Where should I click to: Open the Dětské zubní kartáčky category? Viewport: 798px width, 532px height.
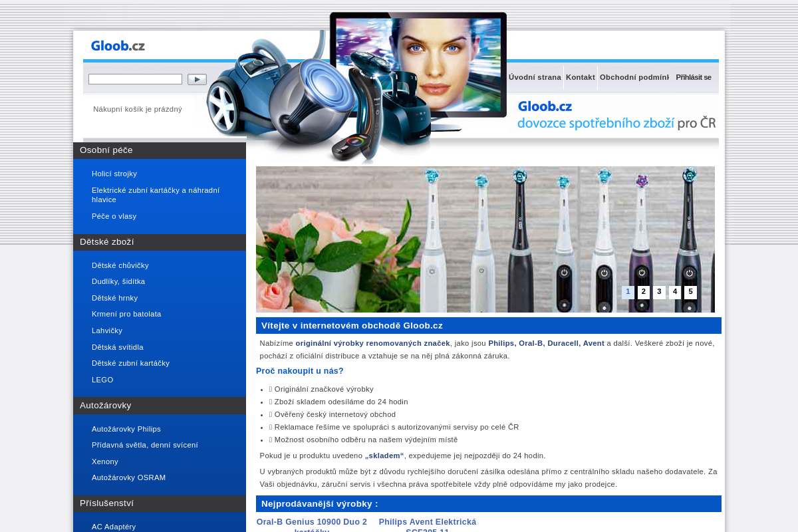[x=130, y=363]
